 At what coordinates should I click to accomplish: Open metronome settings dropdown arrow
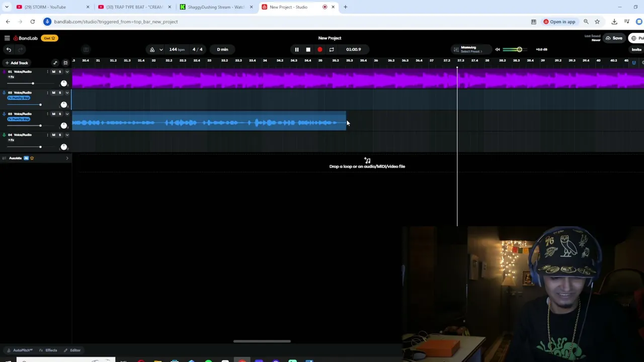(x=161, y=49)
